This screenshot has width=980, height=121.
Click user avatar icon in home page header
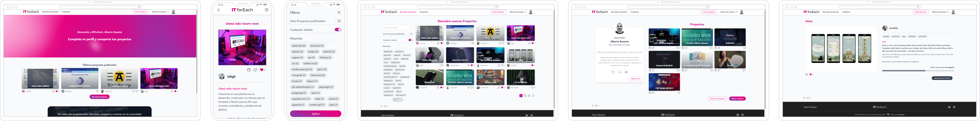point(173,12)
